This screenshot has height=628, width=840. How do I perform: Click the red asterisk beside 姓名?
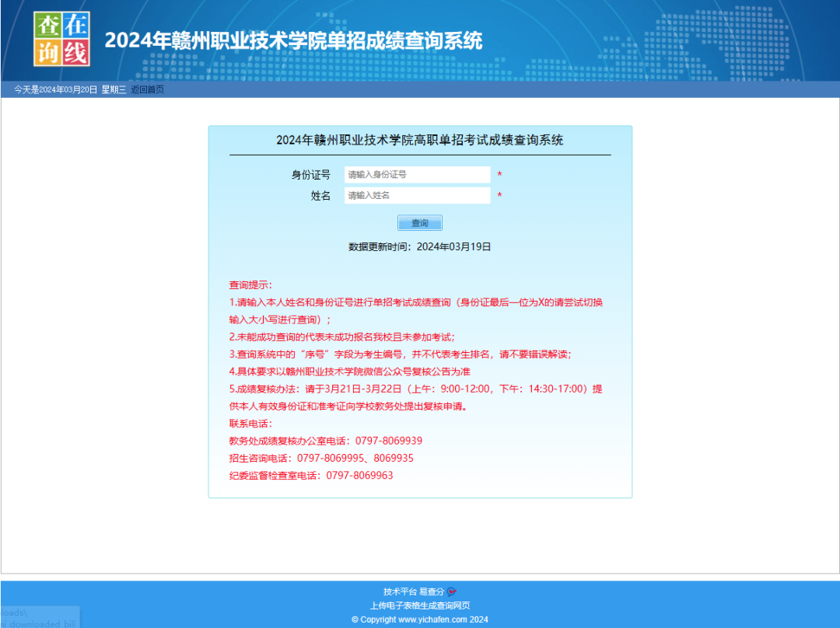tap(499, 196)
